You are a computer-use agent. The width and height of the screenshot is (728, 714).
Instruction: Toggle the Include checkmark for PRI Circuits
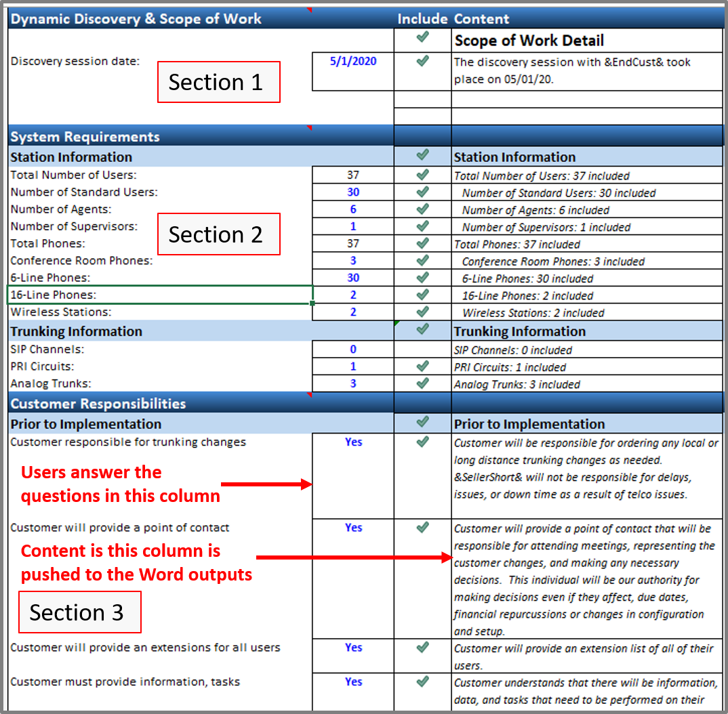[x=422, y=366]
